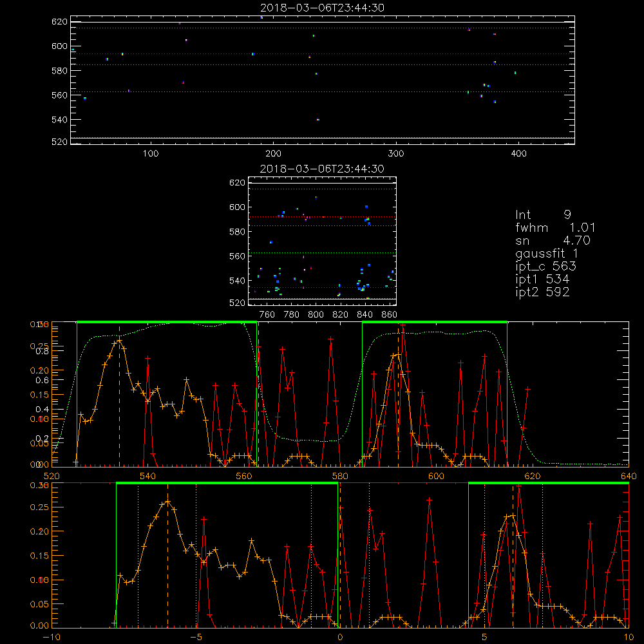The height and width of the screenshot is (644, 644).
Task: Click the bottom plot x-axis label 5
Action: click(x=484, y=637)
